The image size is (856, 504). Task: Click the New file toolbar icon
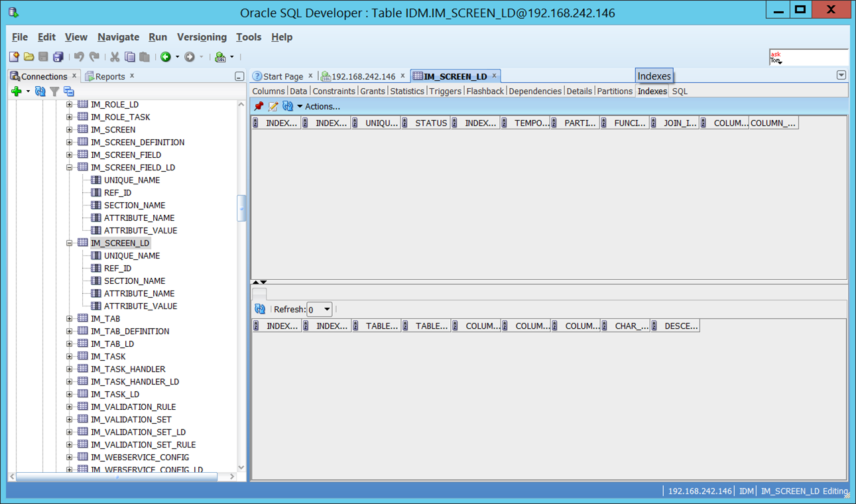coord(14,57)
